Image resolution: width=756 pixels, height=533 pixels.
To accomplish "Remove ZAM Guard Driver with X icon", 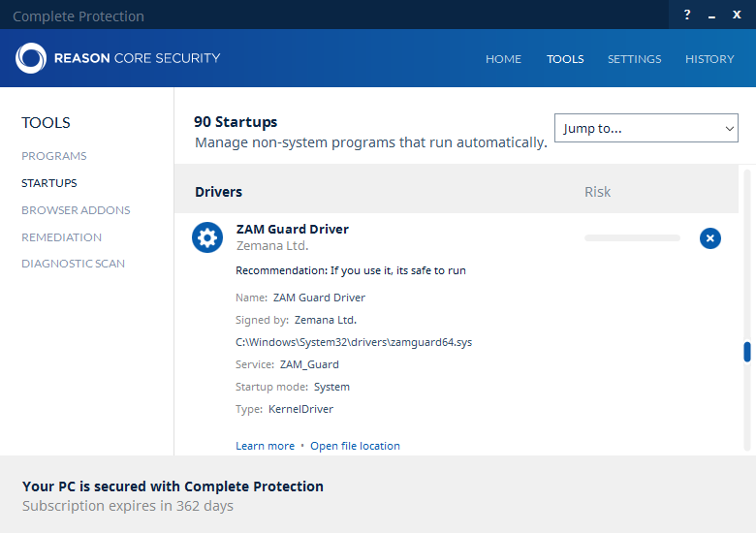I will point(710,237).
